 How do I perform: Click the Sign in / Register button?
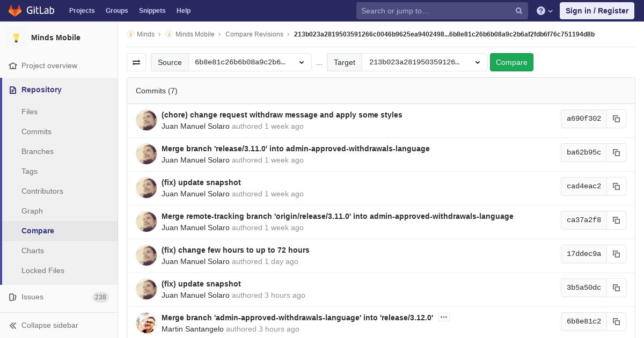pyautogui.click(x=597, y=11)
